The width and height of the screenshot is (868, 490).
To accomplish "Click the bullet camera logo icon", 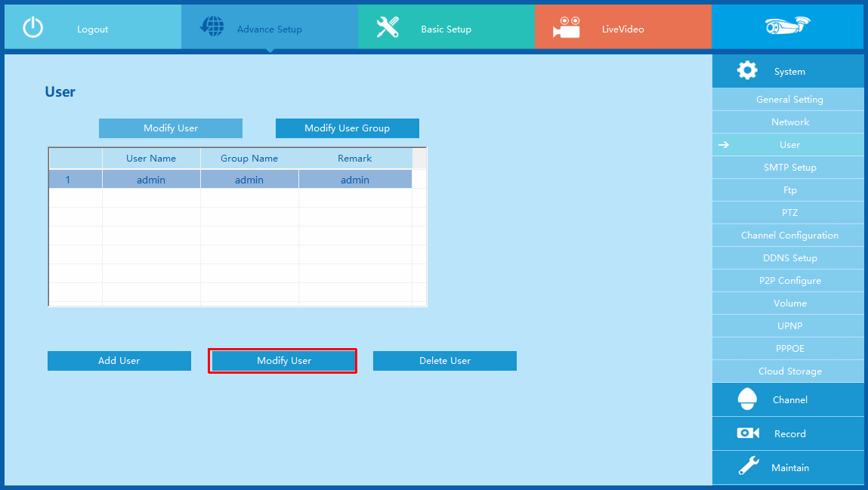I will [787, 26].
